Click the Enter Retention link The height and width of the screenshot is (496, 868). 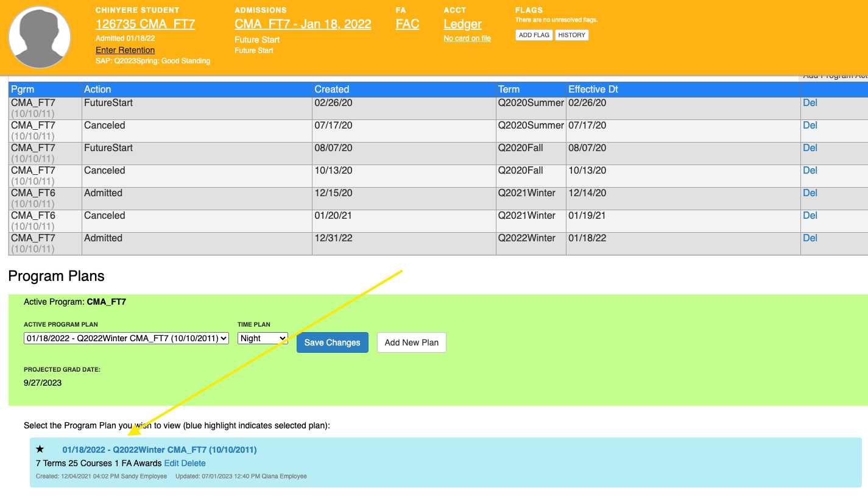[125, 50]
